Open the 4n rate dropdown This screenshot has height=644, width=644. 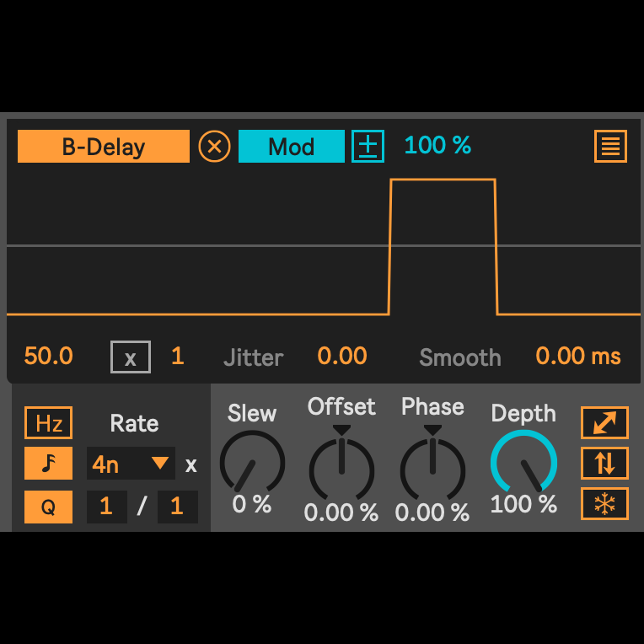pyautogui.click(x=131, y=464)
